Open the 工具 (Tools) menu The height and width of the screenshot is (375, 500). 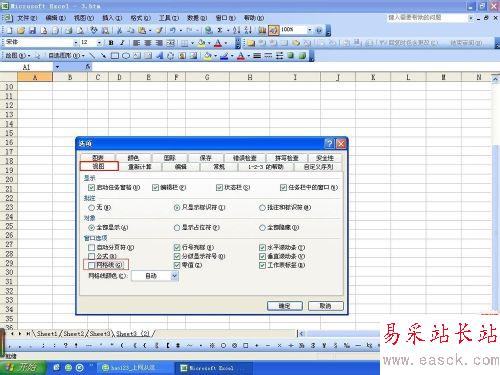(169, 18)
